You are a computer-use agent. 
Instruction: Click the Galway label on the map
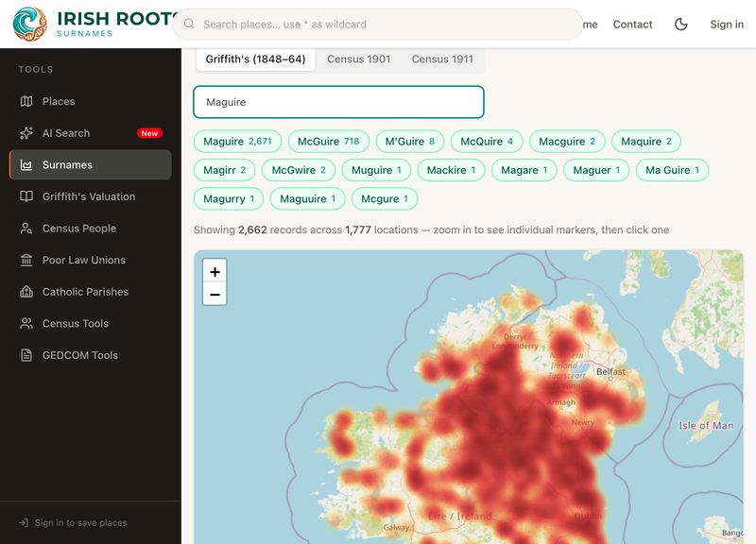click(x=396, y=528)
